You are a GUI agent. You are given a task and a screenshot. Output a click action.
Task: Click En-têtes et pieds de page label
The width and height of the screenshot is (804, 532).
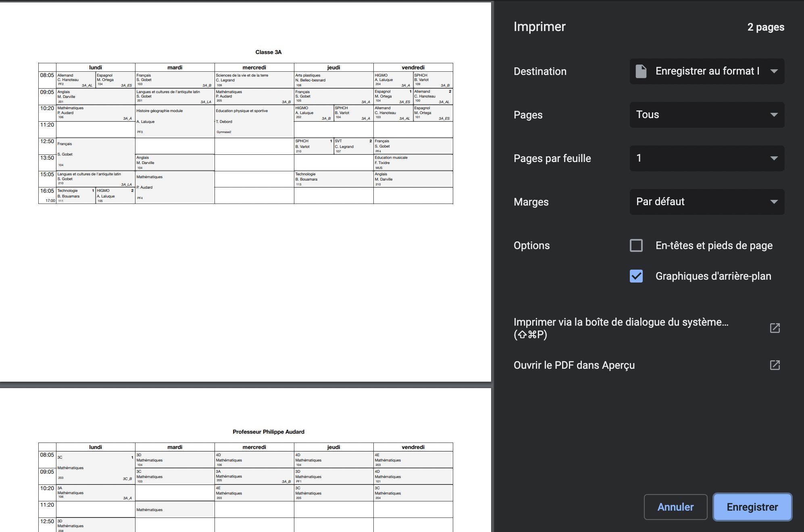tap(714, 245)
